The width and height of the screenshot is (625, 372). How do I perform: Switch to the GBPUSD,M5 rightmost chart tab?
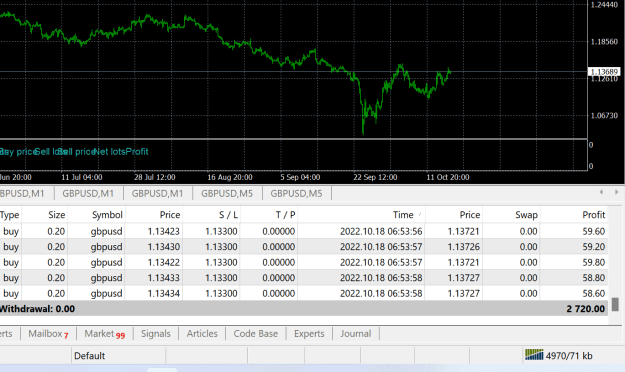tap(296, 193)
